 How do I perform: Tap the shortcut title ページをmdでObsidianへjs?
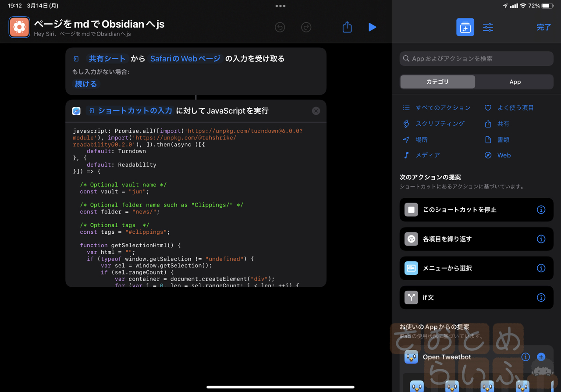99,24
